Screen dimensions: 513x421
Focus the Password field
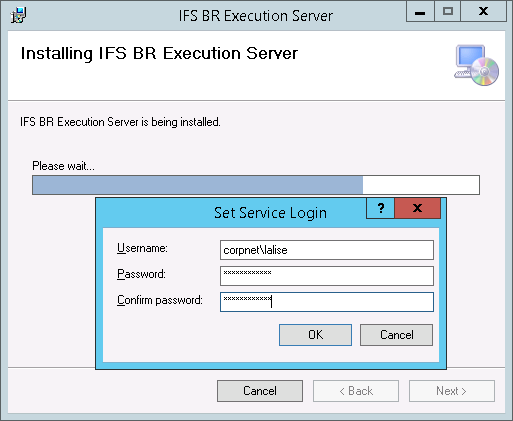click(x=327, y=276)
